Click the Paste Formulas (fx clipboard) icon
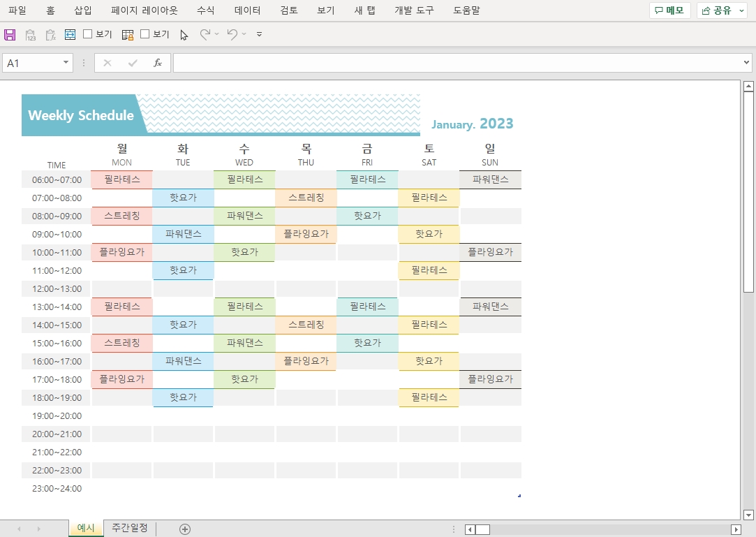 point(51,35)
